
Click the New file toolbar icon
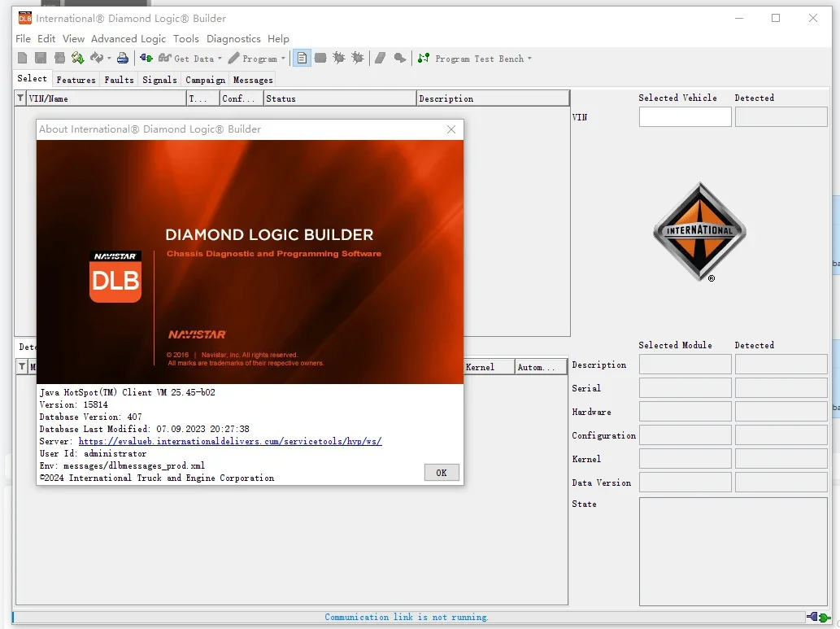pos(23,58)
